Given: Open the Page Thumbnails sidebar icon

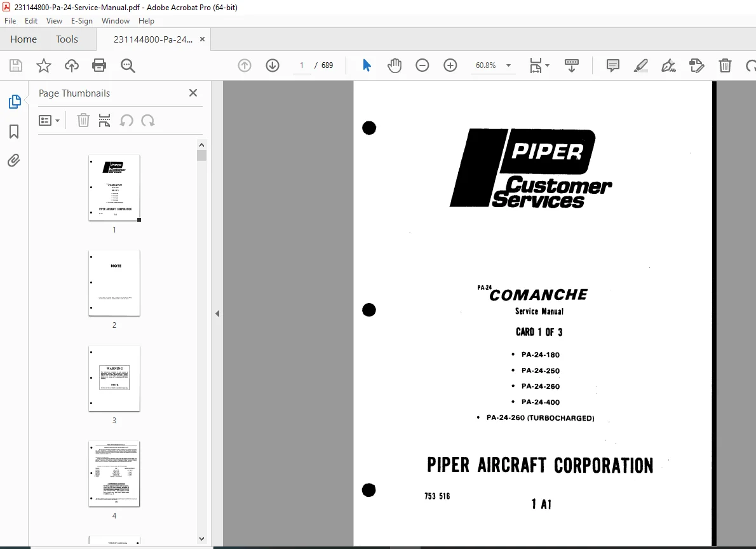Looking at the screenshot, I should point(15,102).
